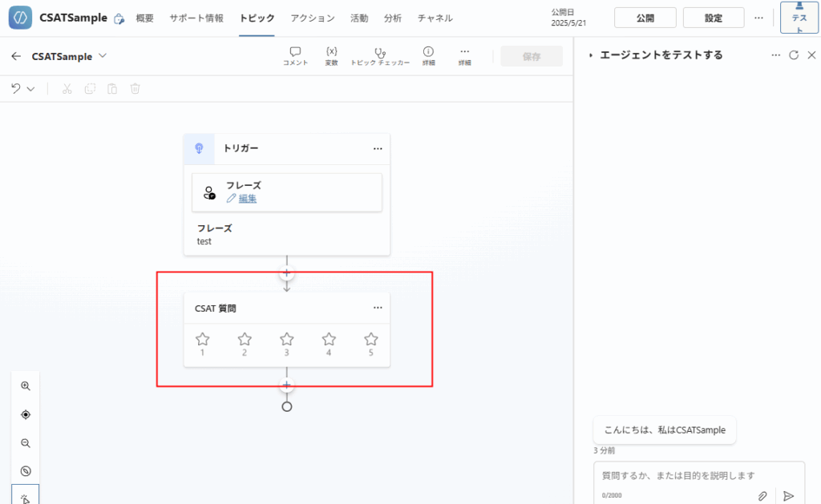Click the end-of-flow circle node
This screenshot has width=821, height=504.
click(286, 407)
